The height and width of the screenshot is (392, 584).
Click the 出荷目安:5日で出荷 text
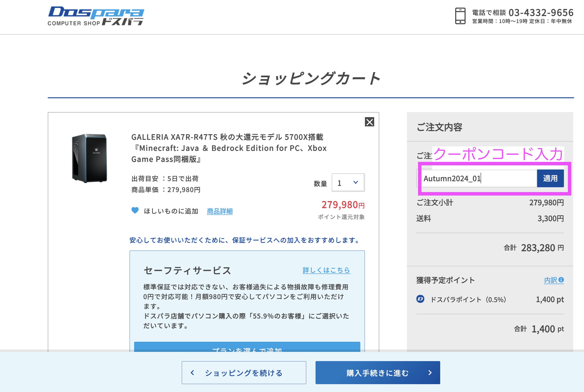coord(165,178)
